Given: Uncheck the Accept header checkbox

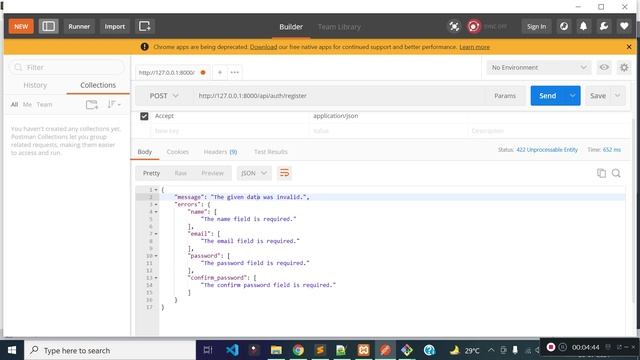Looking at the screenshot, I should click(x=144, y=116).
